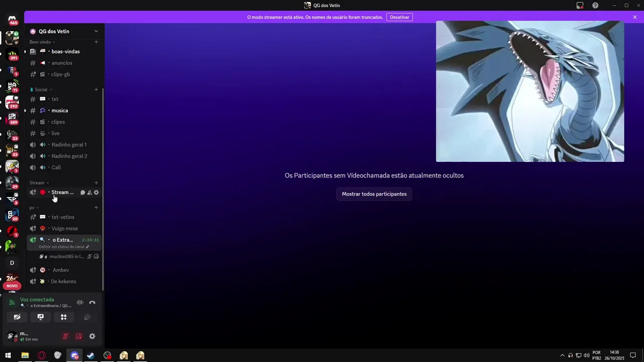
Task: Collapse Bem vindo category
Action: tap(42, 42)
